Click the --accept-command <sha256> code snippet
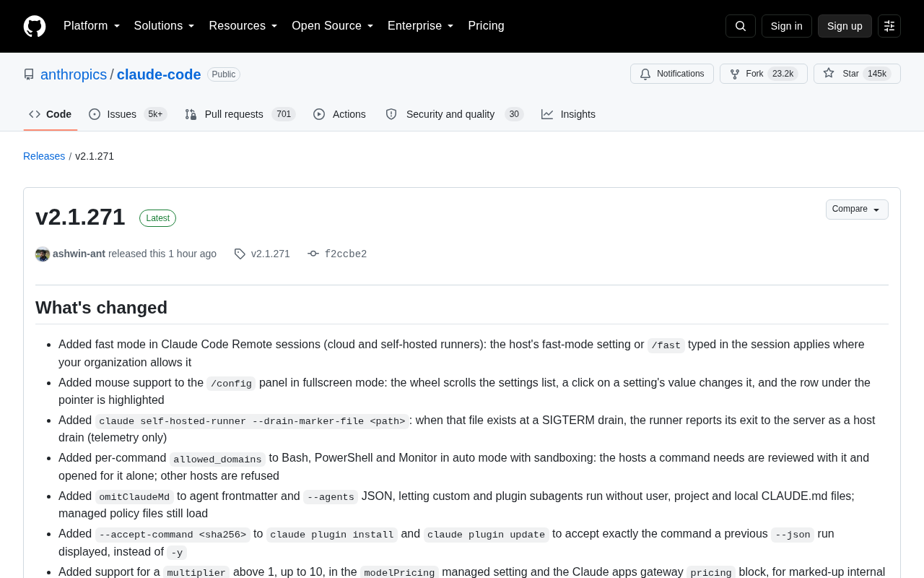924x578 pixels. [173, 535]
